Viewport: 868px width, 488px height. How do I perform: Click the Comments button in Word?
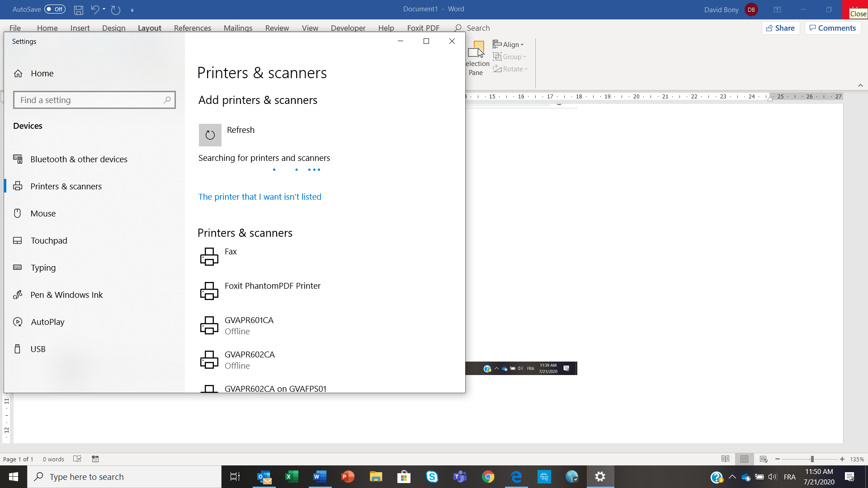[833, 28]
